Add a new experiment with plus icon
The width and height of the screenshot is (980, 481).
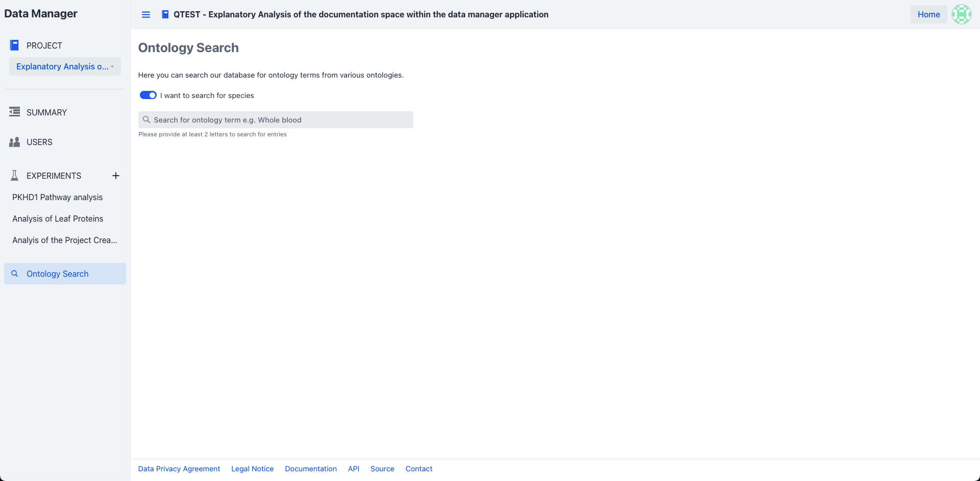(x=116, y=176)
